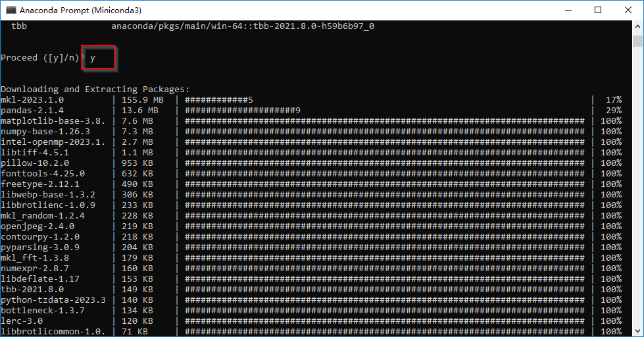Image resolution: width=644 pixels, height=337 pixels.
Task: Click the Anaconda Prompt title bar icon
Action: click(x=11, y=11)
